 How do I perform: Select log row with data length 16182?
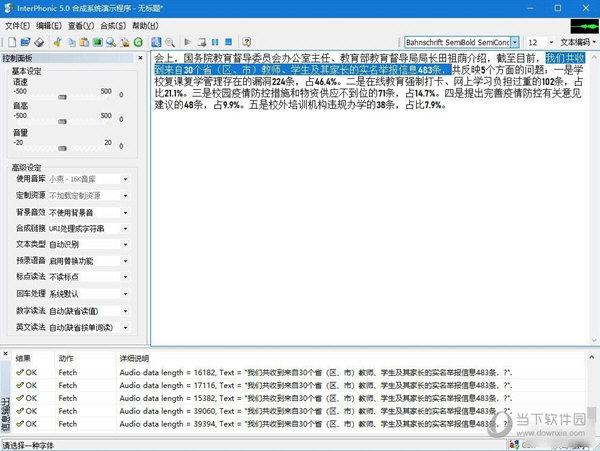pos(298,372)
